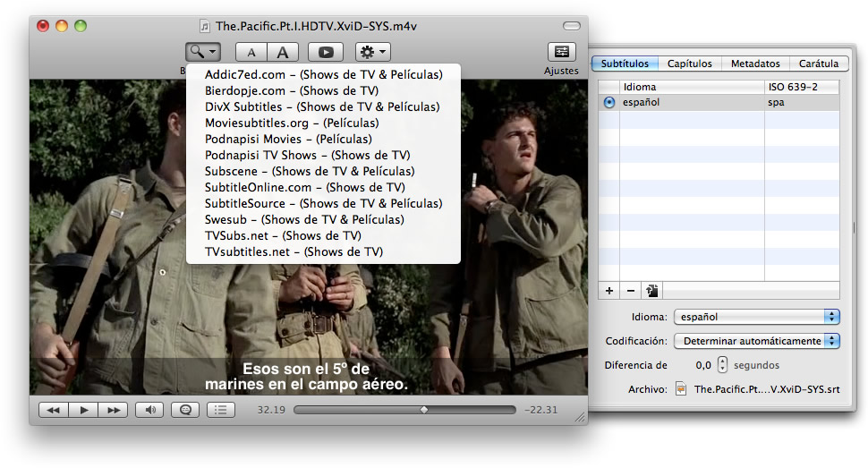Switch to the Subtítulos tab
Screen dimensions: 868x468
coord(625,64)
